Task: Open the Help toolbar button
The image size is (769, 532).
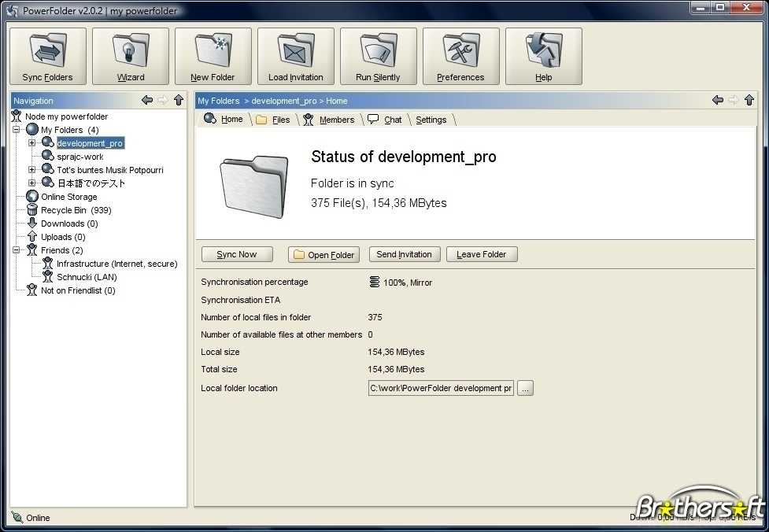Action: [543, 57]
